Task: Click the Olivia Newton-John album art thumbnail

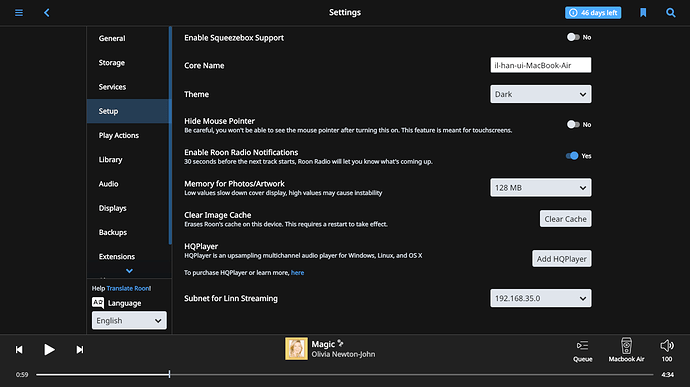Action: [296, 349]
